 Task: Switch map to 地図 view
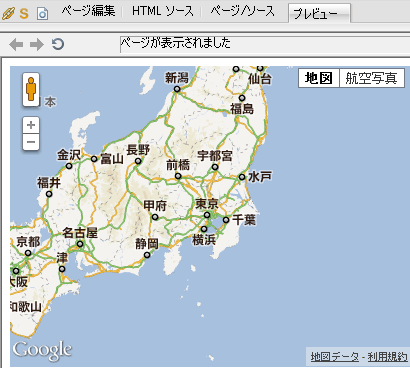tap(319, 78)
